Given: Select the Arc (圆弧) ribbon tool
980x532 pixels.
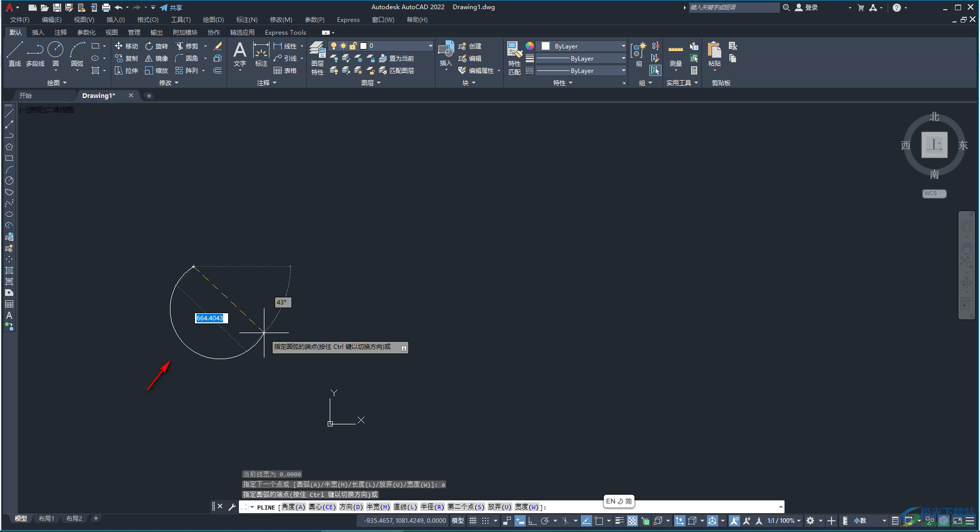Looking at the screenshot, I should pyautogui.click(x=77, y=54).
